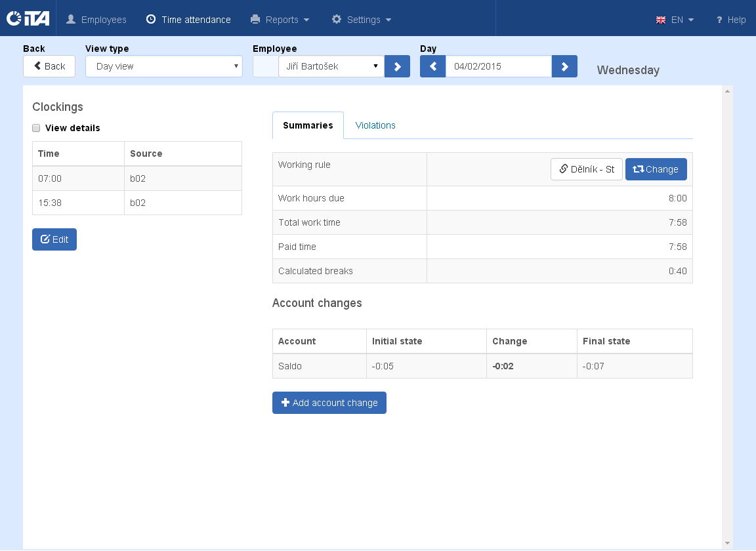Open the Settings menu
756x551 pixels.
tap(362, 20)
